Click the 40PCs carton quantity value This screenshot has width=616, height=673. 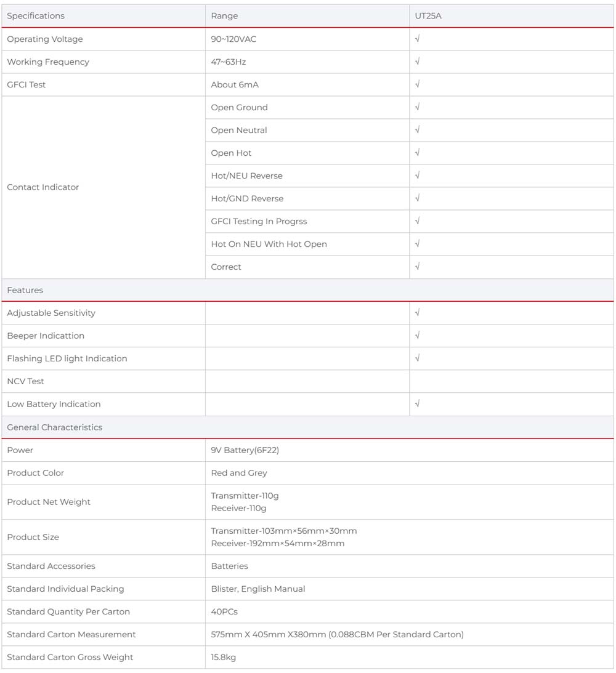(x=224, y=611)
